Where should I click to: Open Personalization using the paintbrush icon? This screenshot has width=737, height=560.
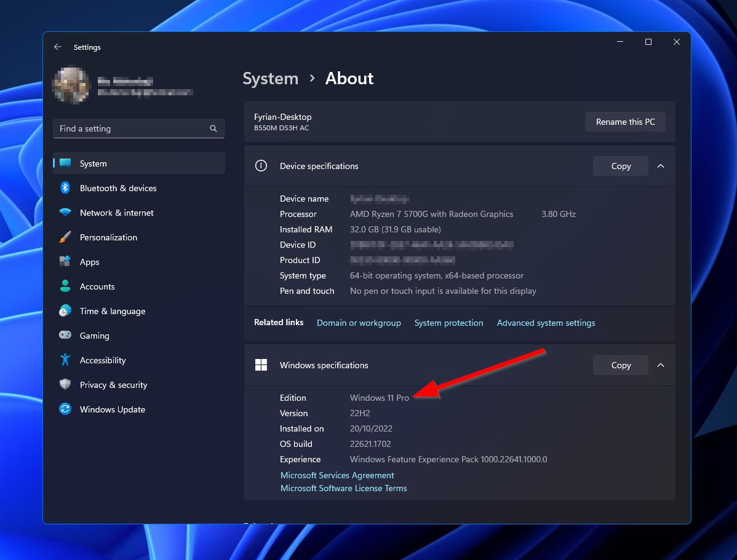[x=65, y=237]
